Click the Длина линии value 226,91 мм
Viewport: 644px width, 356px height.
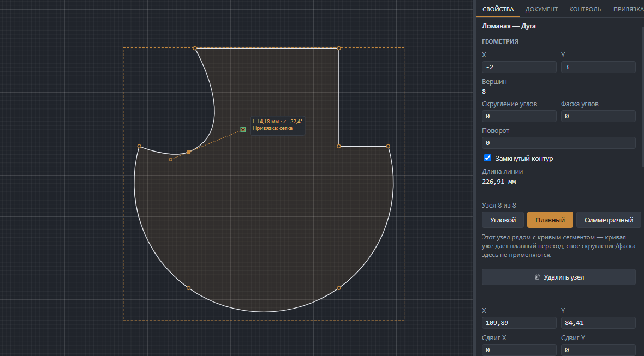point(499,182)
